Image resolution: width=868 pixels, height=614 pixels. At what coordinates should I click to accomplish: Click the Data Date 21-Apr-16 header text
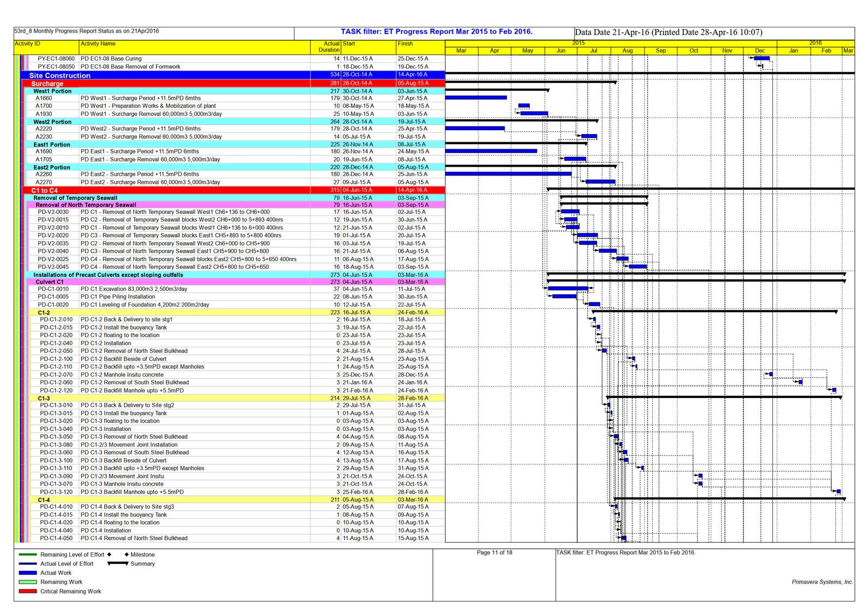[x=668, y=32]
